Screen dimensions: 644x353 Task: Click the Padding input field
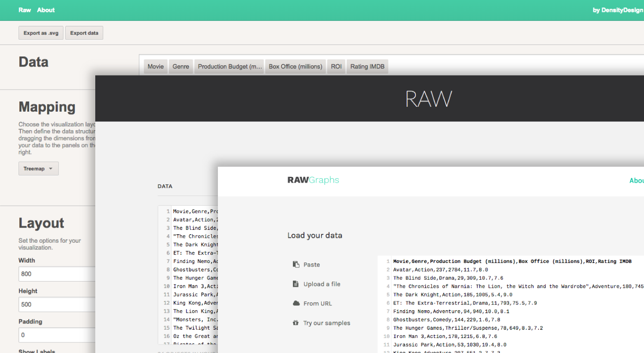pos(56,335)
